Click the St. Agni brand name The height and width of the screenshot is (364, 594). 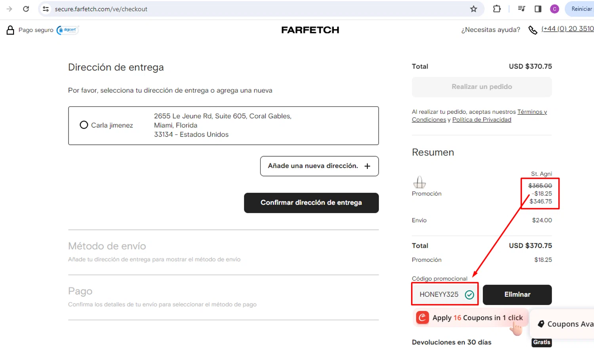pyautogui.click(x=541, y=174)
